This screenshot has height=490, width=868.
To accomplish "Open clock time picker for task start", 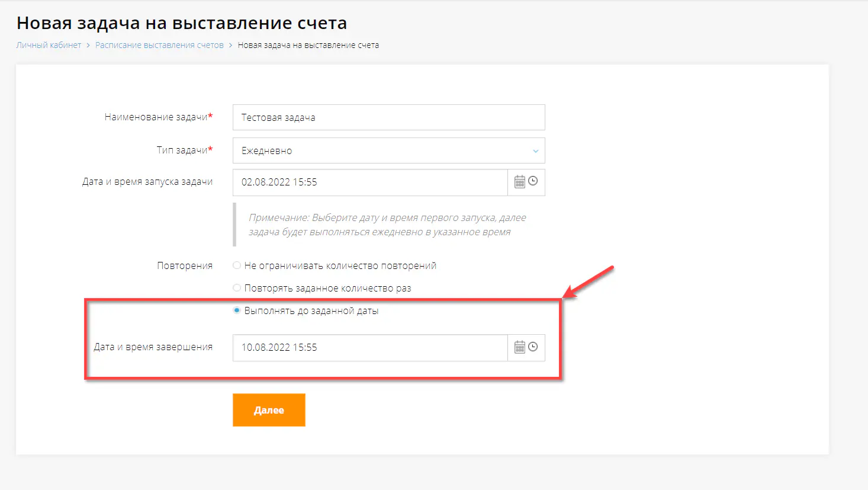I will [533, 181].
